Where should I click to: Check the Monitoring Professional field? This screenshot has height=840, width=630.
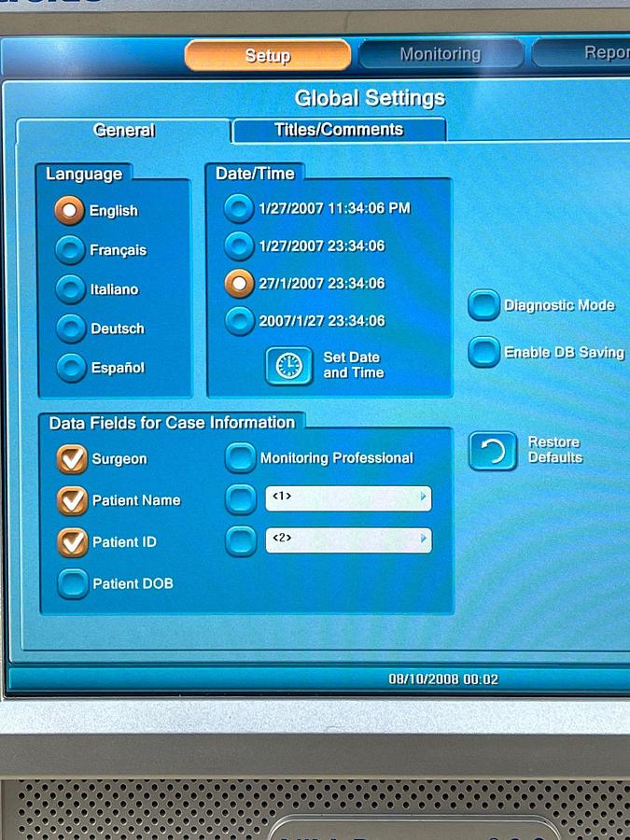tap(240, 458)
